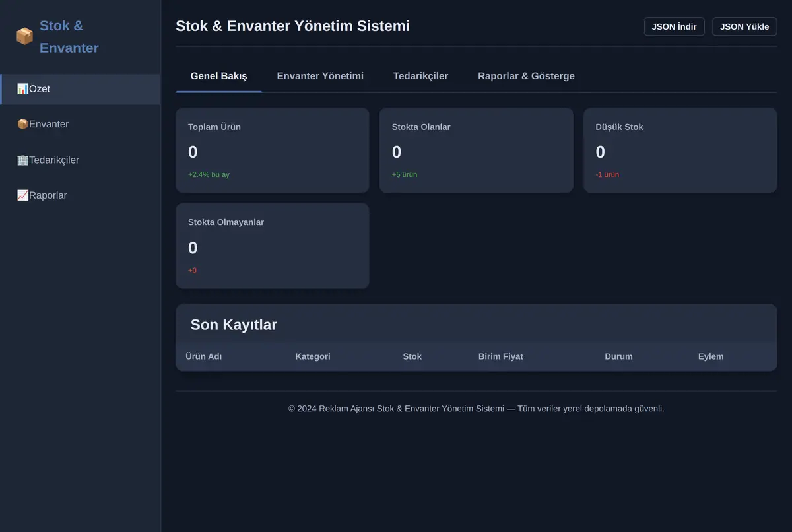The image size is (792, 532).
Task: Click the trend chart icon next to Raporlar
Action: coord(22,195)
